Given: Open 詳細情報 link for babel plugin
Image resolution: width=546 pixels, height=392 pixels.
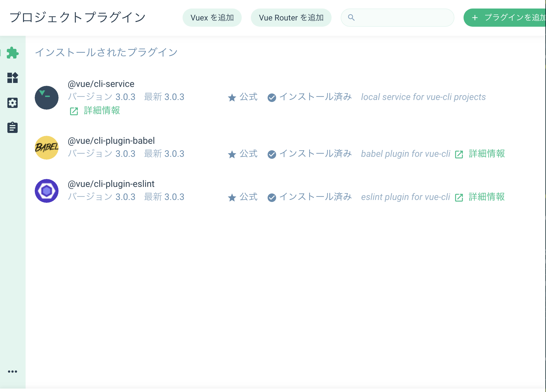Looking at the screenshot, I should 487,154.
